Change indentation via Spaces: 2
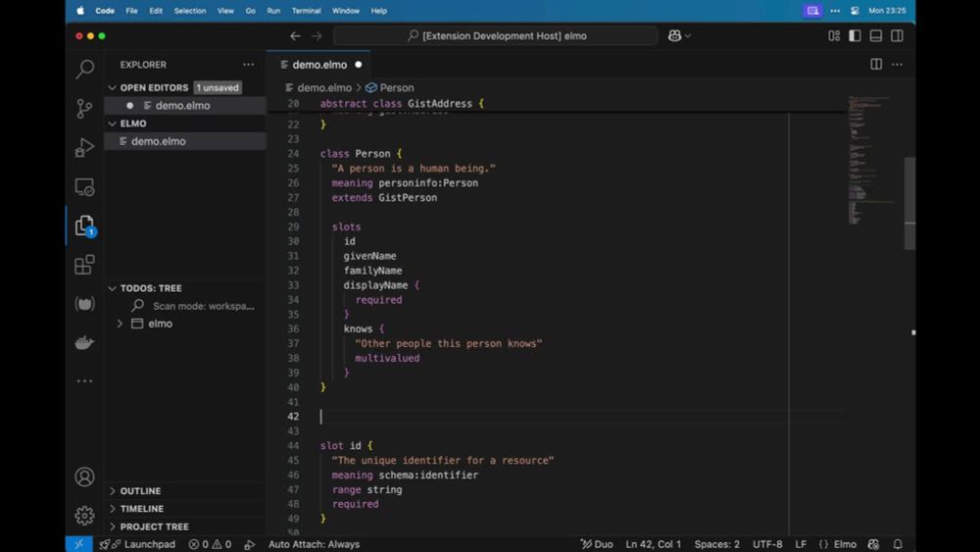This screenshot has height=552, width=980. [717, 544]
